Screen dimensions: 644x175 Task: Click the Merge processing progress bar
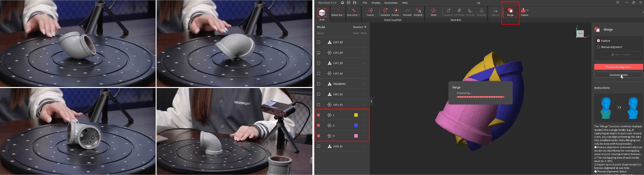click(x=480, y=97)
